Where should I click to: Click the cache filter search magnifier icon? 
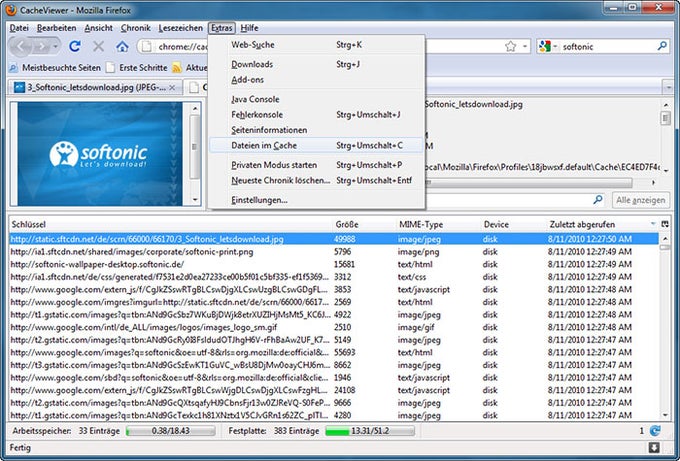tap(598, 200)
